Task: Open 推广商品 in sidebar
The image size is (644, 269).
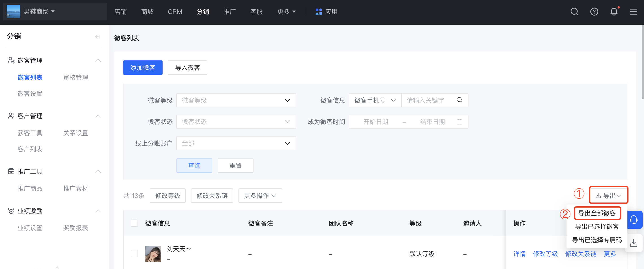Action: (30, 188)
